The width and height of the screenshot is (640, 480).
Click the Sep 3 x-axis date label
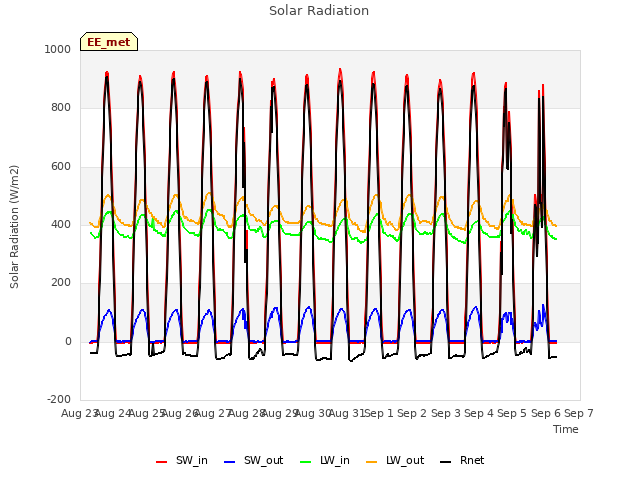446,413
